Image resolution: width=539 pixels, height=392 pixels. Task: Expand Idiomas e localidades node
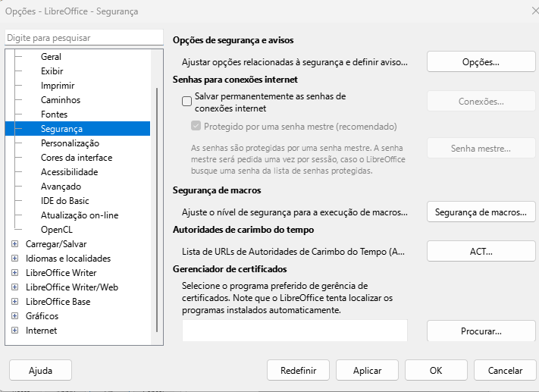(x=14, y=259)
